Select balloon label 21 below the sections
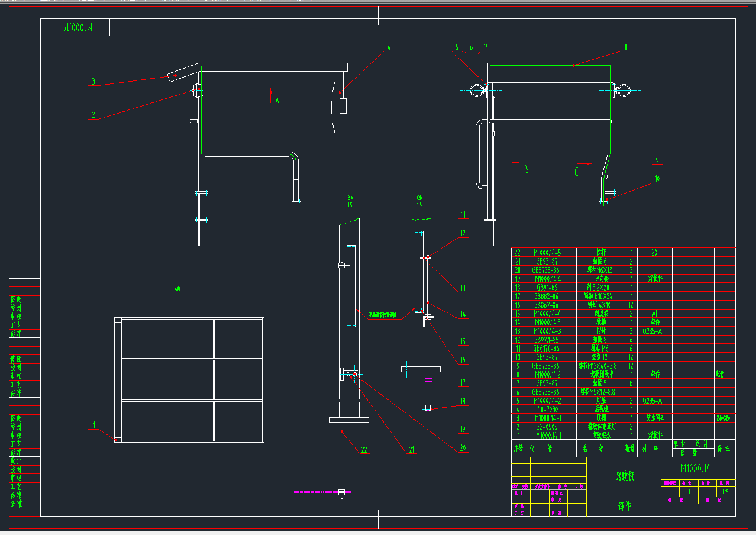 tap(412, 450)
